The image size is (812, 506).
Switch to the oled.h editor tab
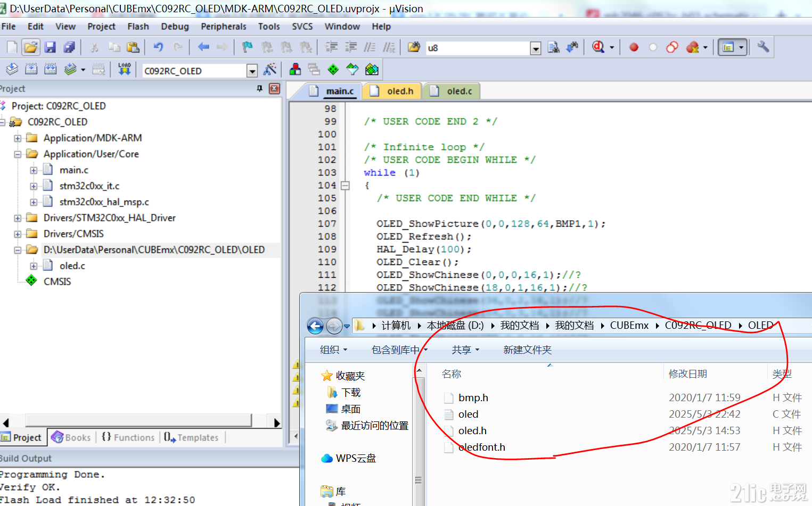398,90
